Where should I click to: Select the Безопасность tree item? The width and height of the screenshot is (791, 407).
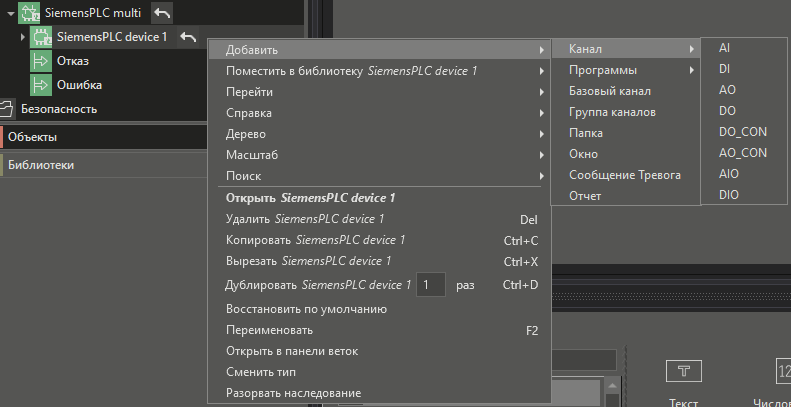(x=59, y=109)
